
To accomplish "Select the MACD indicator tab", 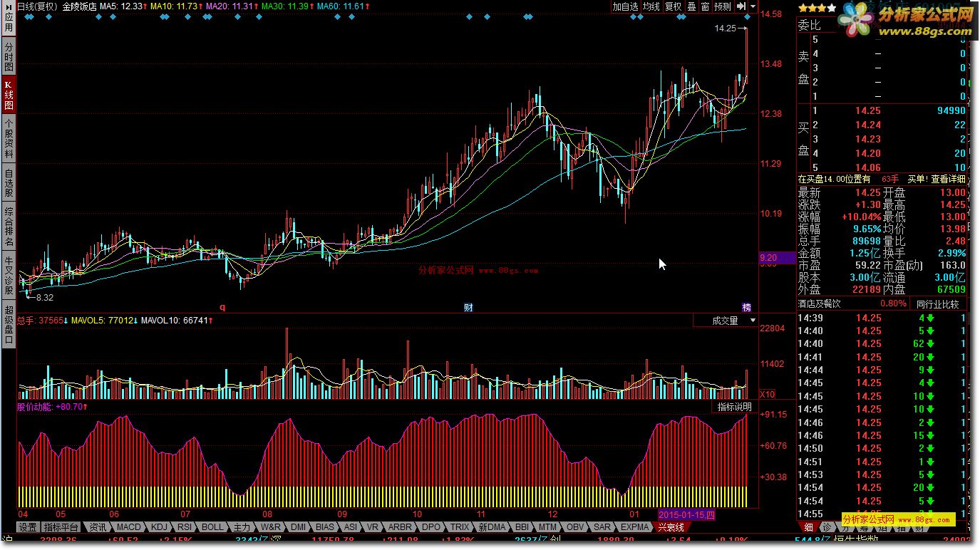I will click(x=130, y=527).
